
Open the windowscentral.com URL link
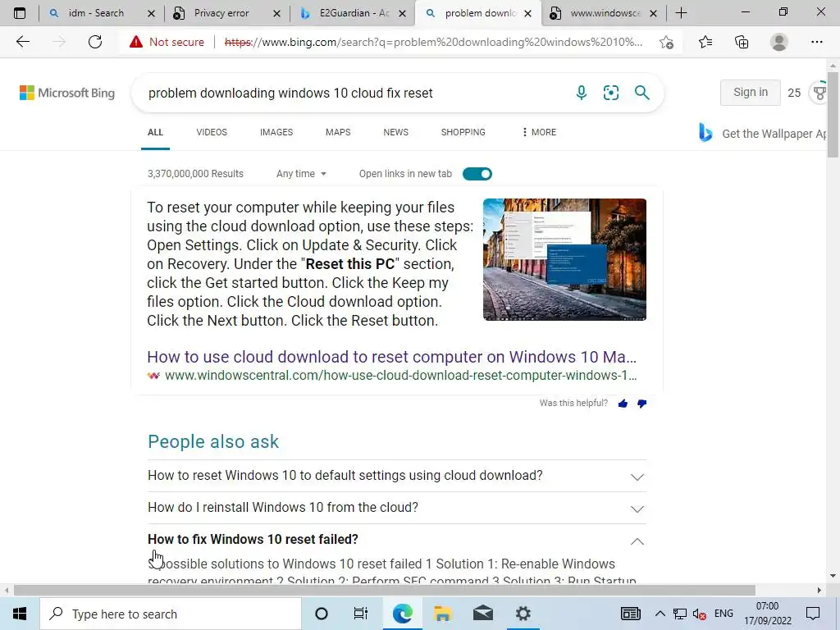400,376
